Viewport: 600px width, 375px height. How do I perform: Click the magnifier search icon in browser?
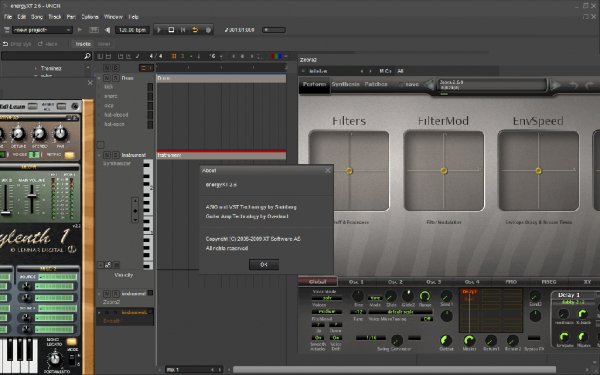point(87,56)
